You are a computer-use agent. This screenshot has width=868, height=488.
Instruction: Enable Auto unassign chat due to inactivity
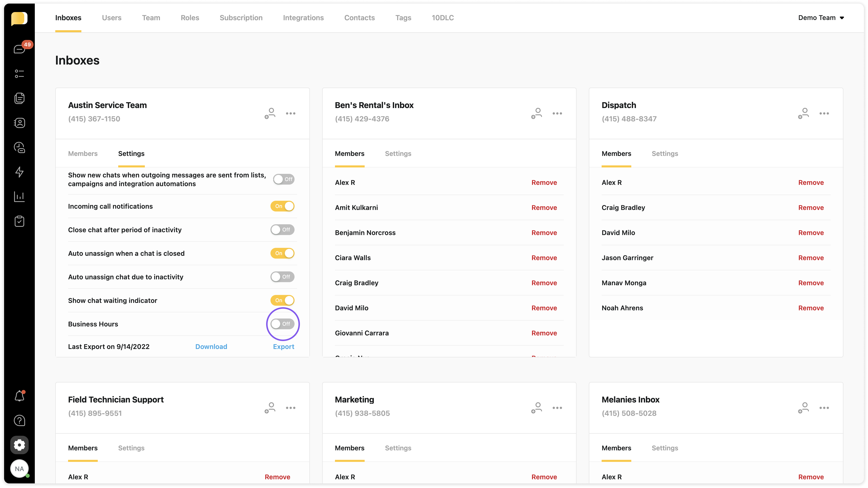282,277
